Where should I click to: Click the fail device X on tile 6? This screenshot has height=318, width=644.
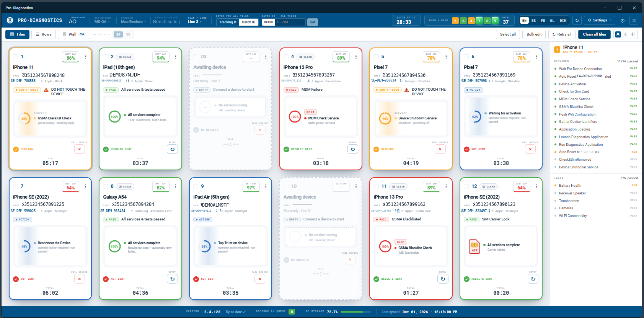(x=530, y=149)
